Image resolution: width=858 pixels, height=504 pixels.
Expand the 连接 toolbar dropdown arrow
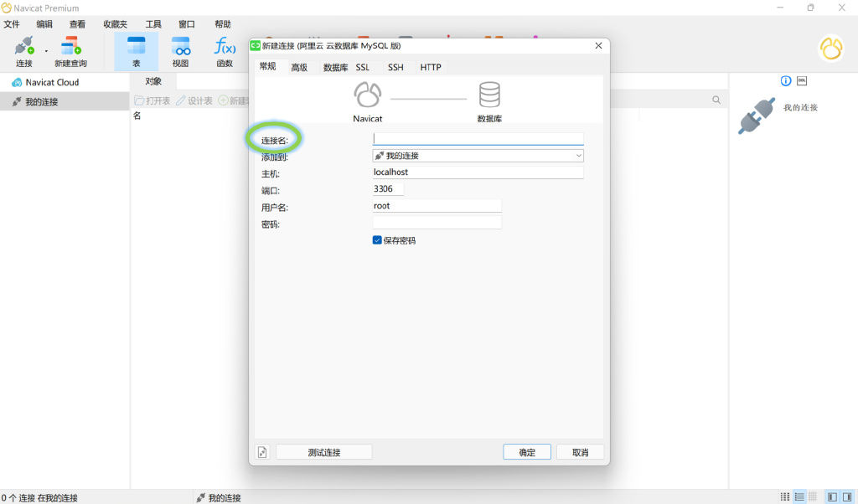[46, 51]
